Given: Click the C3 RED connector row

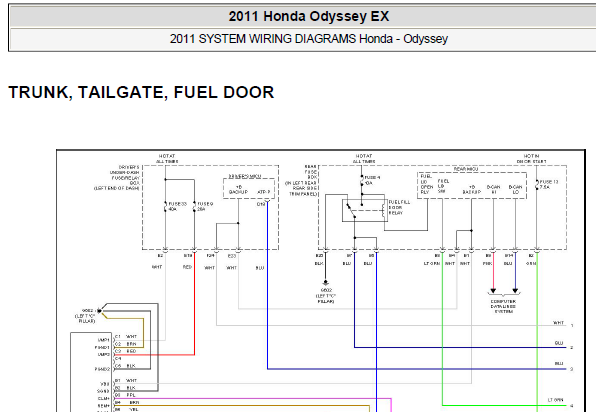Looking at the screenshot, I should (x=125, y=351).
